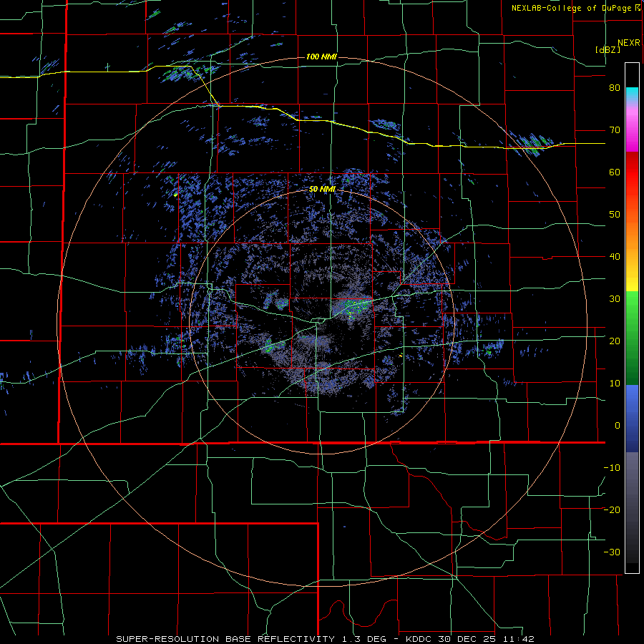The height and width of the screenshot is (644, 644).
Task: Click the 30 value on dBZ scale
Action: (x=615, y=298)
